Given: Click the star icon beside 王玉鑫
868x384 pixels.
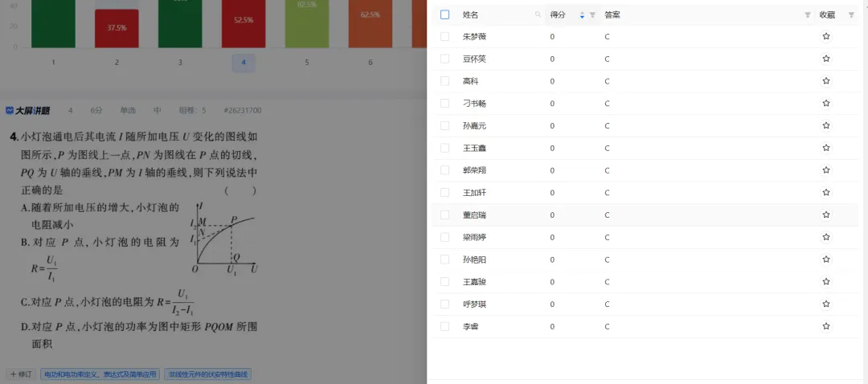Looking at the screenshot, I should point(826,149).
